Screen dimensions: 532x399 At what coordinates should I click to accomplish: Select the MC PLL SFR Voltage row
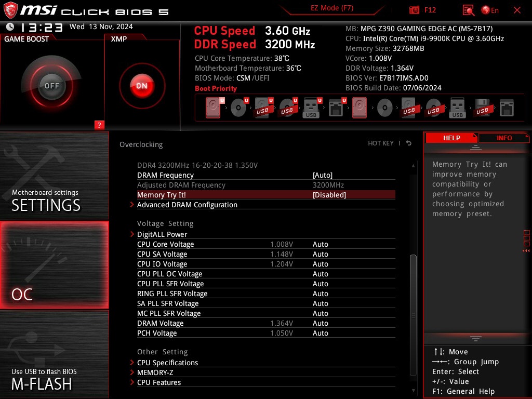point(266,313)
